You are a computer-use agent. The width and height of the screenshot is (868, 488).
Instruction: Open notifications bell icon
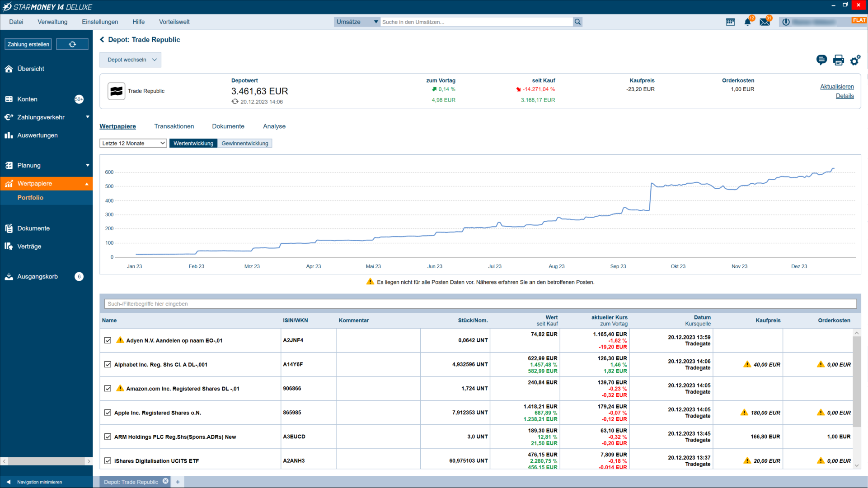click(747, 22)
